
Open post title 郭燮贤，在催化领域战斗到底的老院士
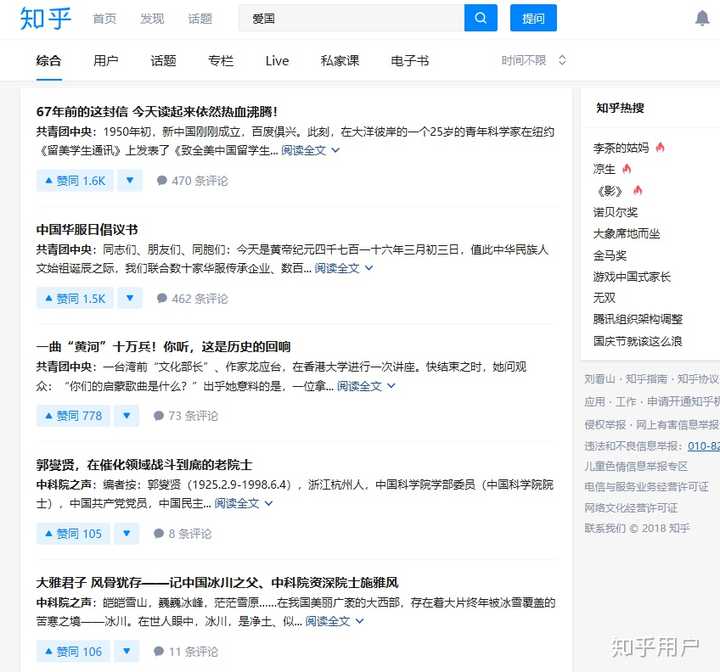(x=144, y=465)
